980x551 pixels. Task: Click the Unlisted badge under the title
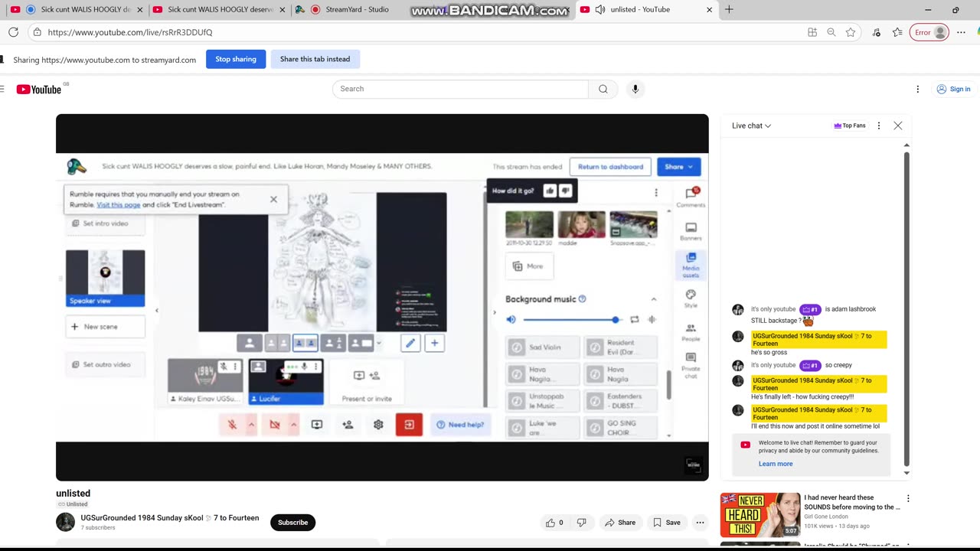[73, 504]
